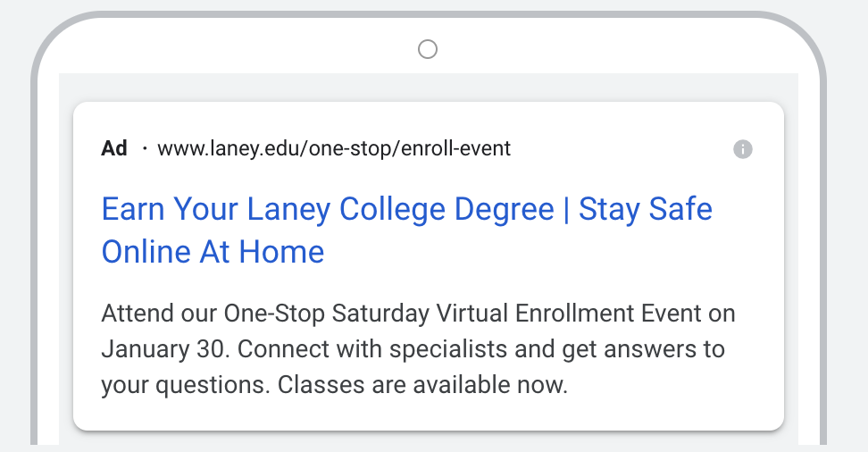The width and height of the screenshot is (868, 452).
Task: Open the www.laney.edu/one-stop/enroll-event URL
Action: coord(334,148)
